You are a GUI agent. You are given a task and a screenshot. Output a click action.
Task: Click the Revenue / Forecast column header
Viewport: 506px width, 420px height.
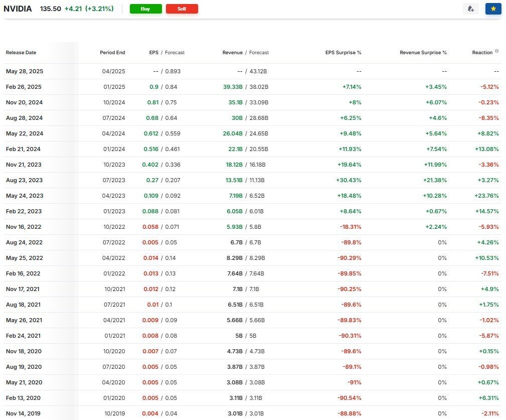click(x=245, y=53)
